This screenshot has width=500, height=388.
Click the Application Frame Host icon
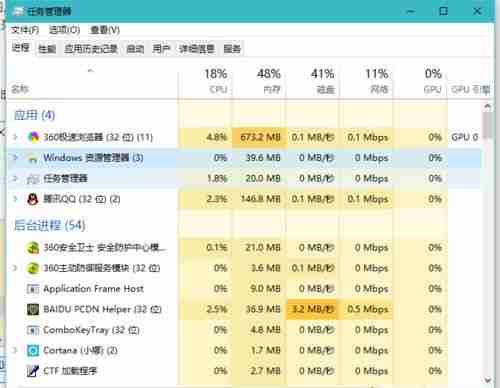[33, 289]
